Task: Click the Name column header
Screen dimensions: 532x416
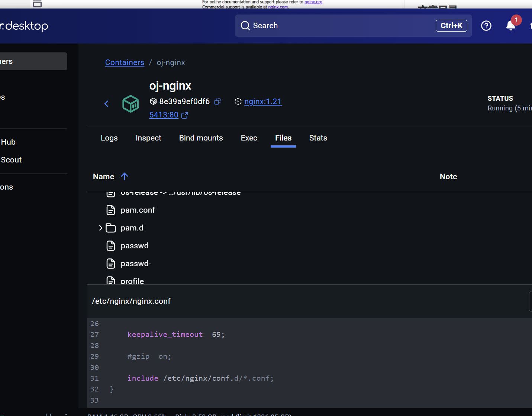Action: pos(103,177)
